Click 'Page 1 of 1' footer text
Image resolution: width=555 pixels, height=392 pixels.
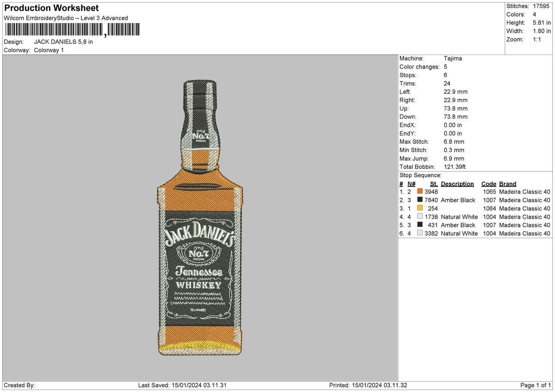pos(536,385)
